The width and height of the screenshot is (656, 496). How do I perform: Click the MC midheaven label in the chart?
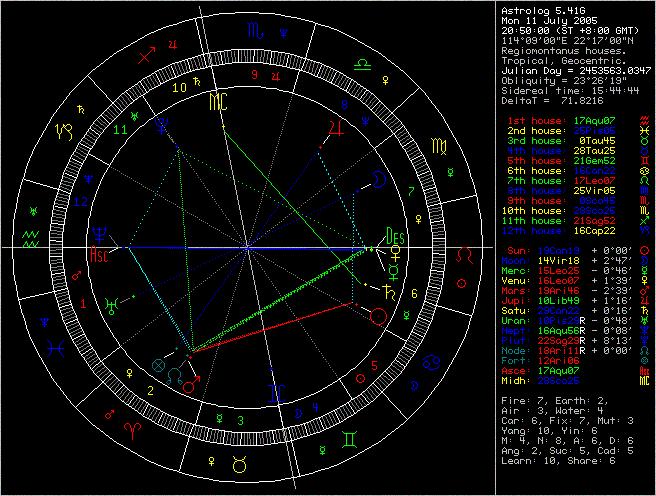point(217,102)
